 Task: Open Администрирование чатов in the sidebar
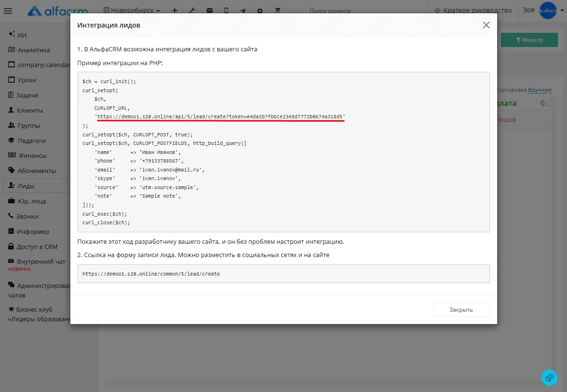[39, 290]
